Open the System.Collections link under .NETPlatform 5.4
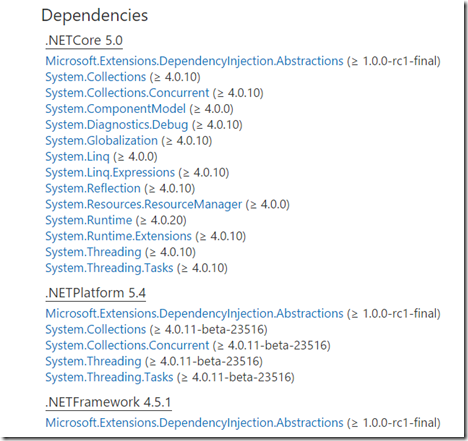The height and width of the screenshot is (441, 468). pos(96,330)
